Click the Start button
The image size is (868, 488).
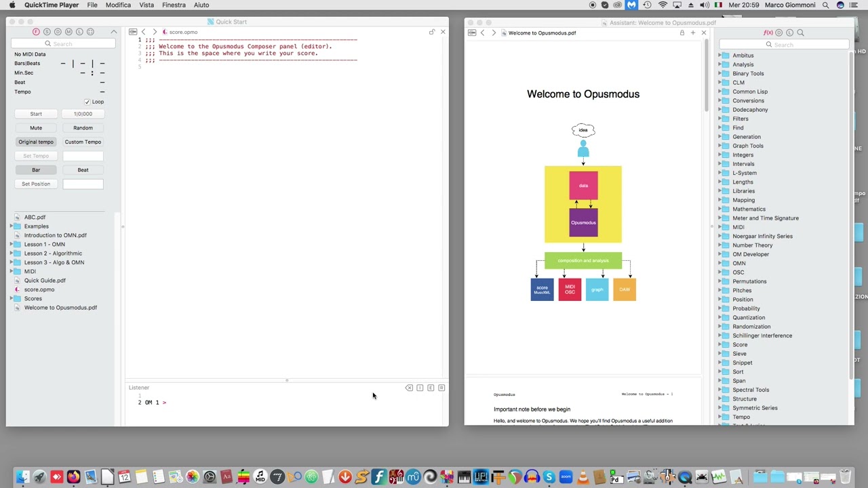(36, 114)
